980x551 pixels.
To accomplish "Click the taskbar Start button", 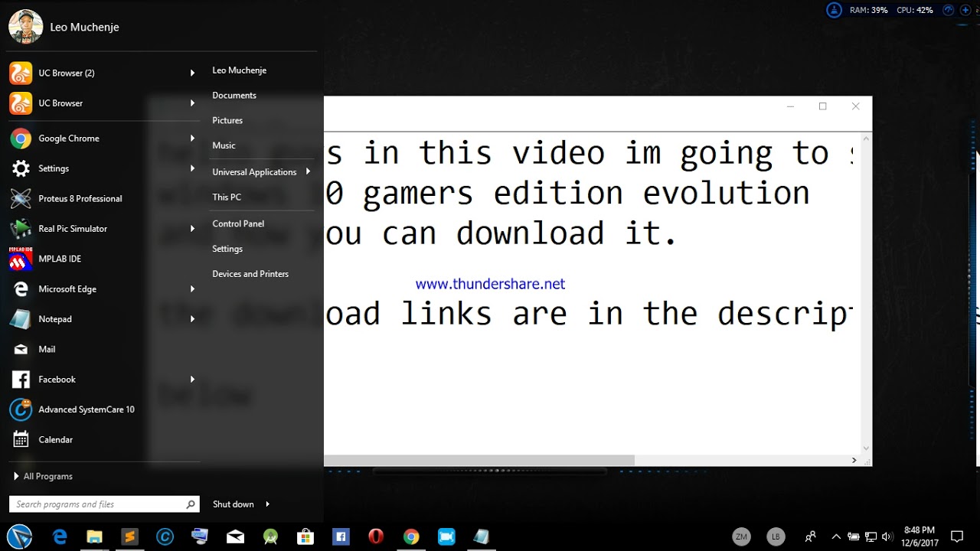I will point(19,536).
